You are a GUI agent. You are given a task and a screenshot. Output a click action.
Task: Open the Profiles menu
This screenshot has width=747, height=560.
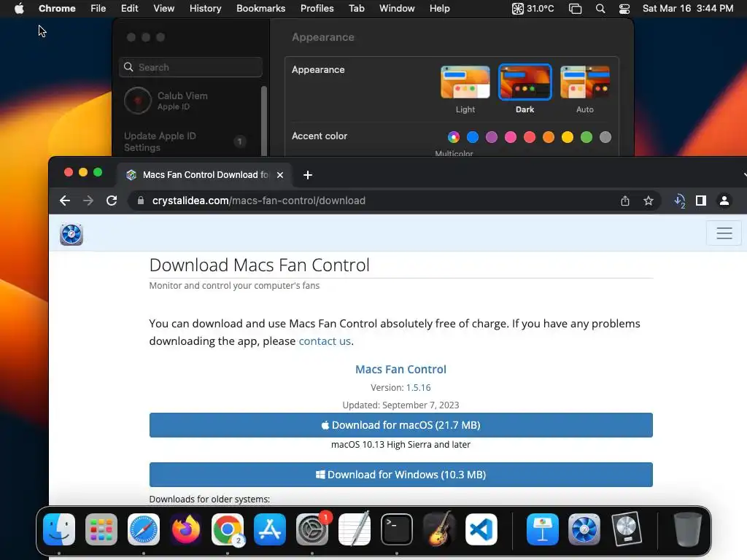[317, 9]
